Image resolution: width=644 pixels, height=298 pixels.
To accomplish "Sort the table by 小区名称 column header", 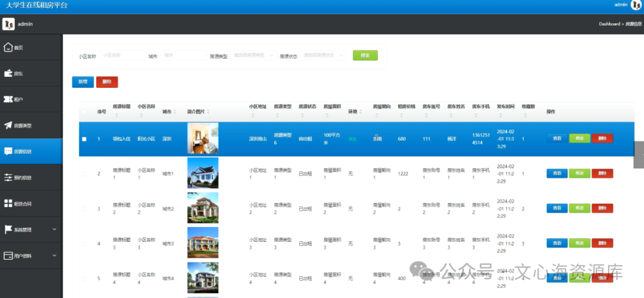I will click(x=141, y=116).
